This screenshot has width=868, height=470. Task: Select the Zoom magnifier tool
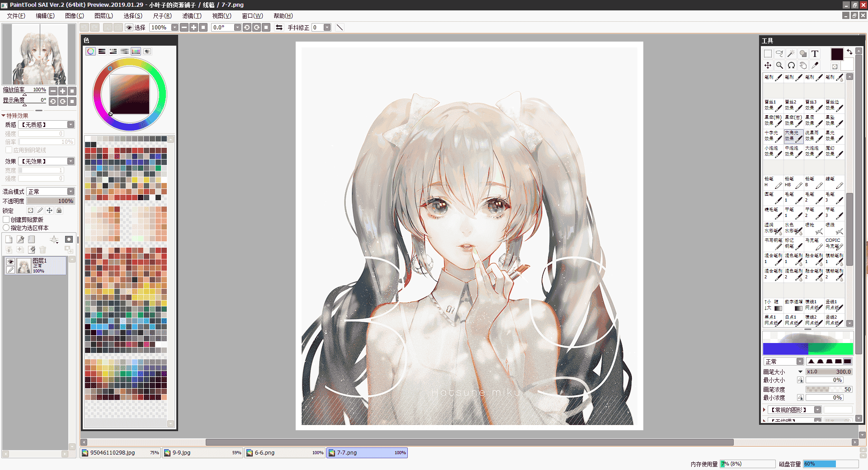coord(779,66)
